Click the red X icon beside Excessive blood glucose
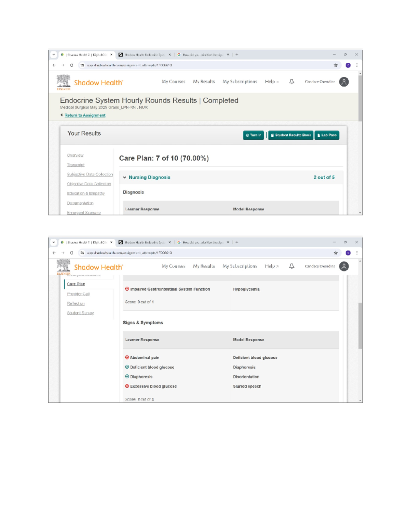This screenshot has height=532, width=411. point(127,386)
